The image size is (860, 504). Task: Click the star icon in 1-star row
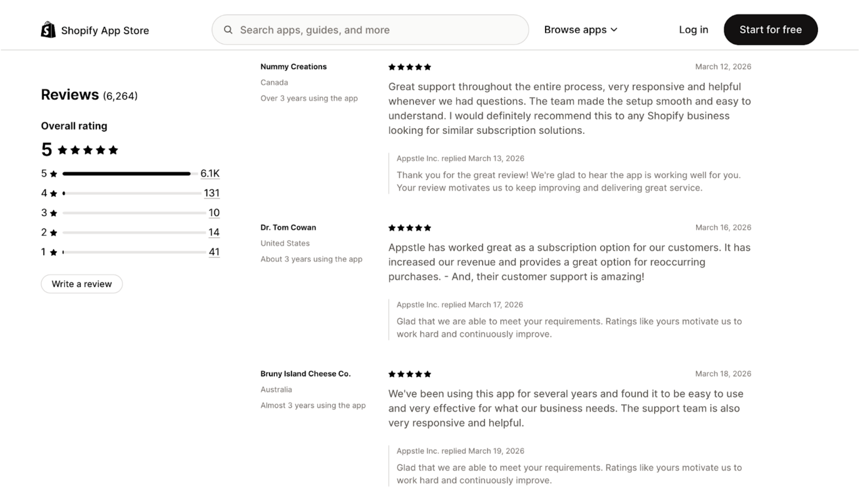click(53, 252)
